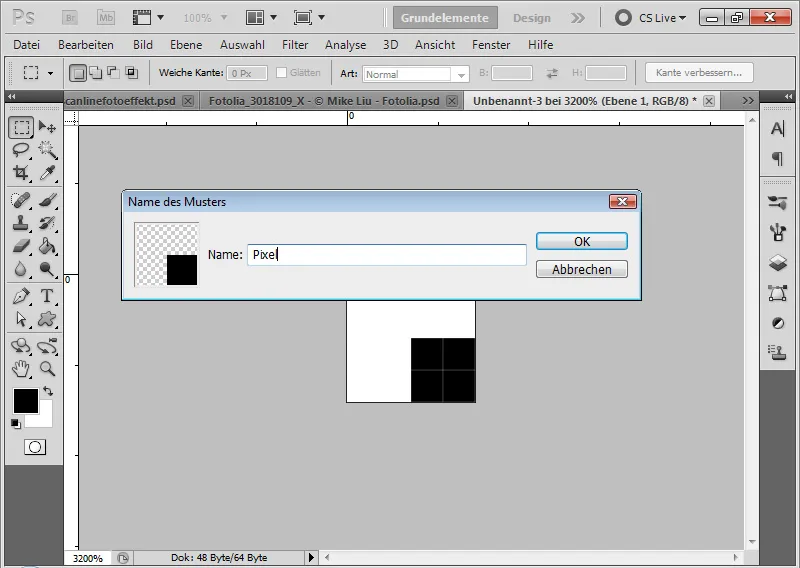Select the Magic Wand tool
This screenshot has height=568, width=800.
point(47,150)
